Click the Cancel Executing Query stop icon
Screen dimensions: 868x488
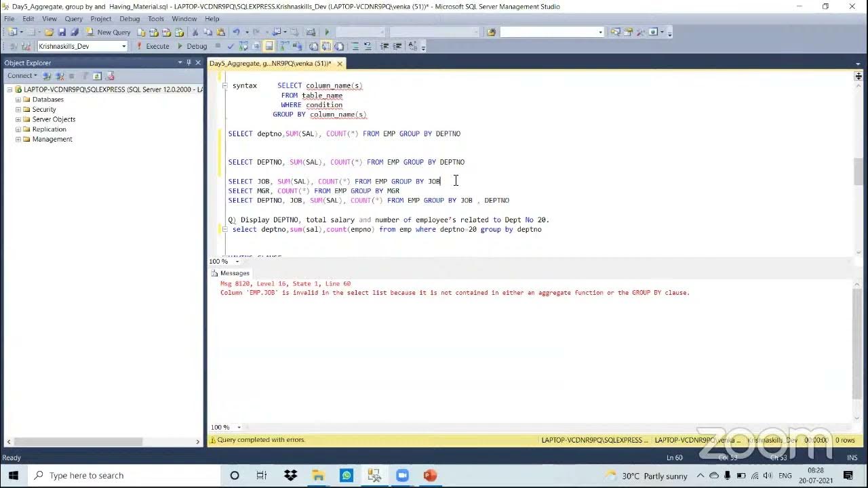(218, 46)
